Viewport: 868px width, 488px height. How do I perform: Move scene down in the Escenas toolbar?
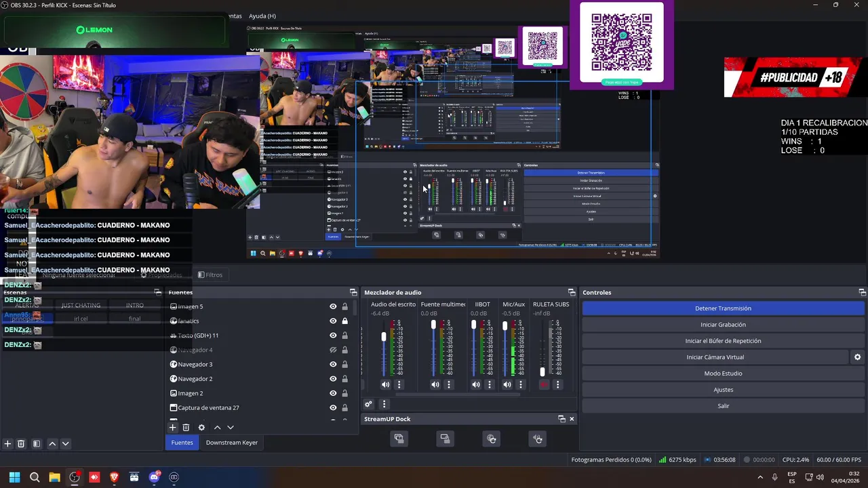click(x=65, y=444)
